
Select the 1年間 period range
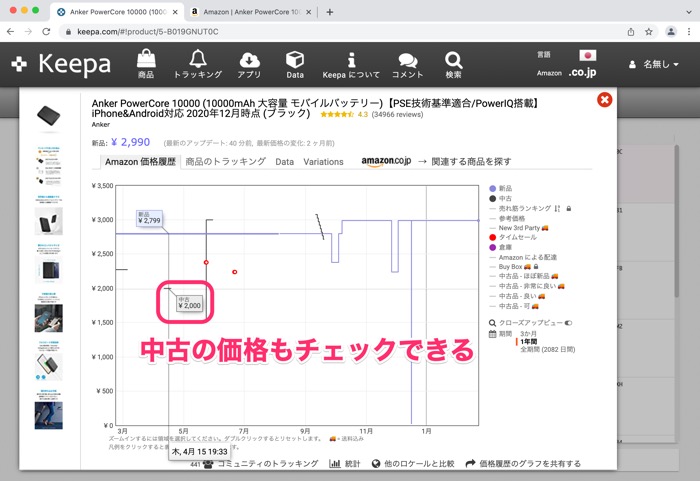(x=529, y=341)
